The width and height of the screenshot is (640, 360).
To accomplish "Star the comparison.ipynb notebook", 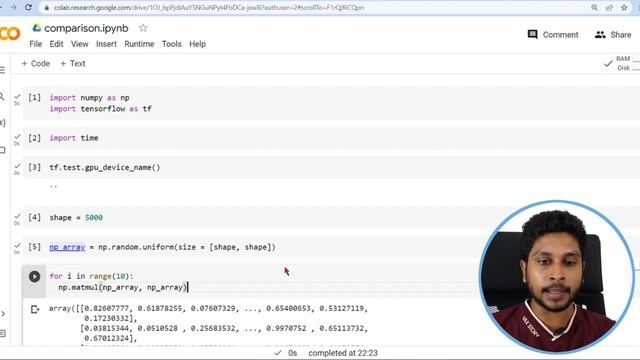I will (x=143, y=28).
